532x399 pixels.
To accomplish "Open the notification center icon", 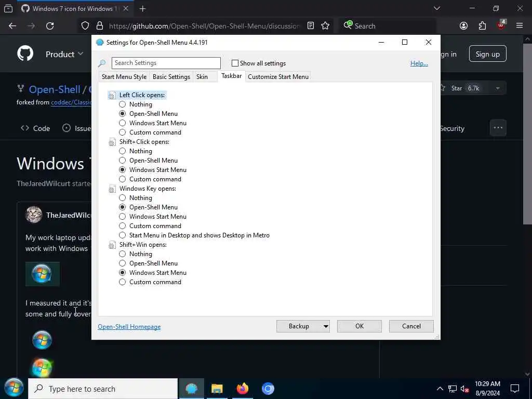I will click(515, 389).
